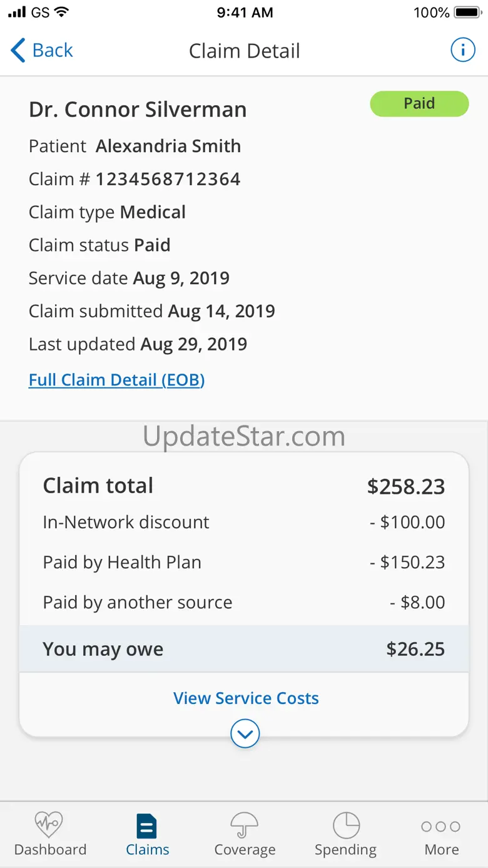Tap the Dr. Connor Silverman heading
Screen dimensions: 488x868
(138, 110)
